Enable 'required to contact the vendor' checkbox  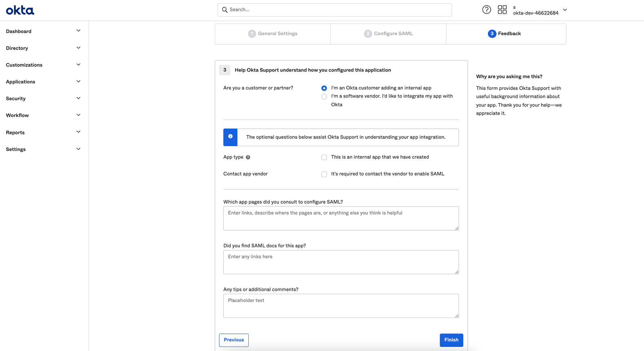tap(324, 174)
